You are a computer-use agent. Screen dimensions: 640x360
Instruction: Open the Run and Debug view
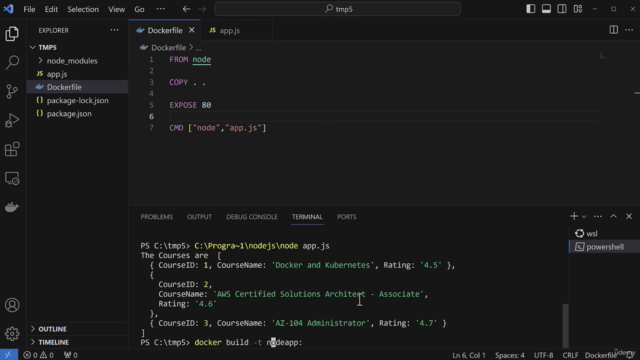(12, 120)
